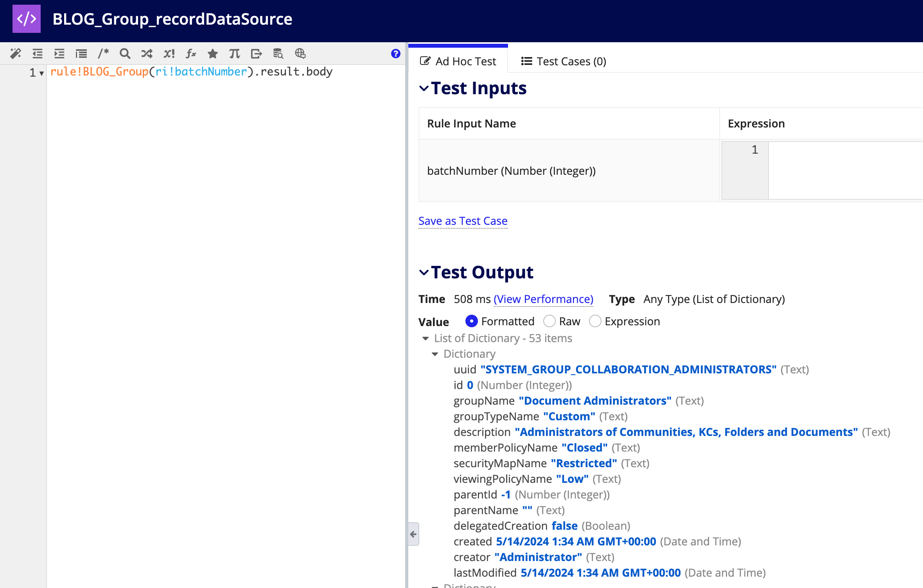Switch to Test Cases (0) tab
The height and width of the screenshot is (588, 923).
(x=564, y=61)
